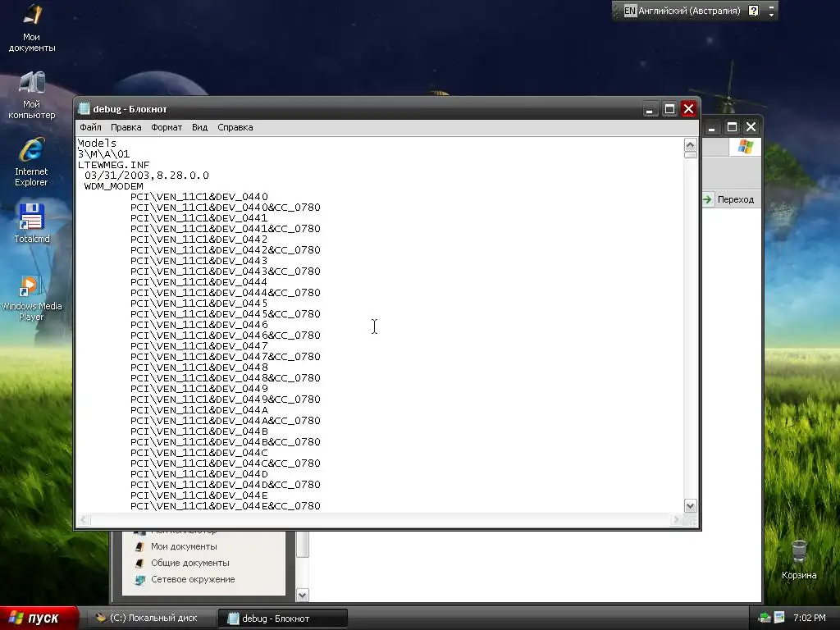Click Сетевое окружение icon in side panel
Viewport: 840px width, 630px height.
[139, 580]
